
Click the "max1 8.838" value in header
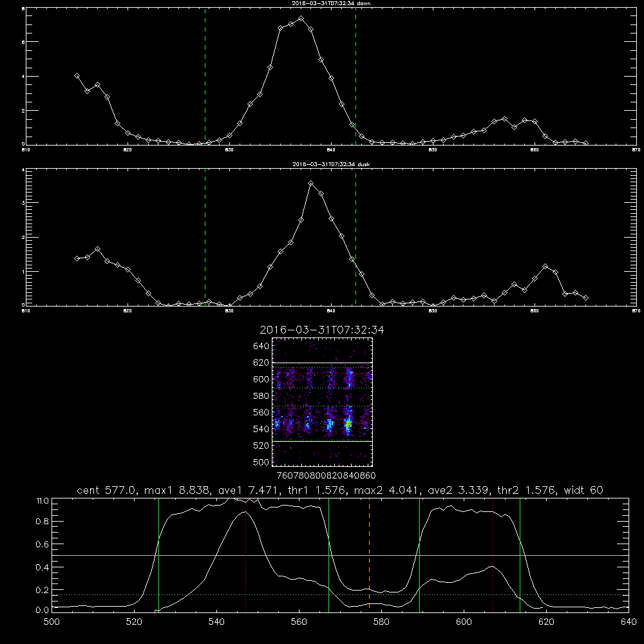click(176, 490)
